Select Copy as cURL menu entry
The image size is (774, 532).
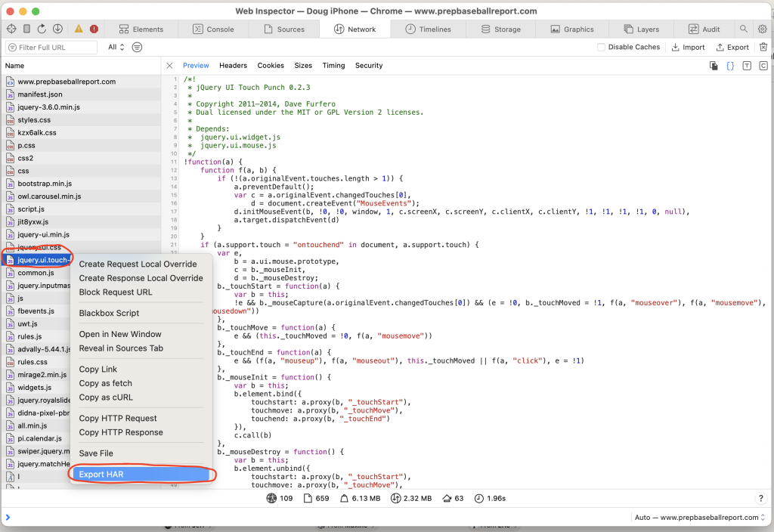click(x=106, y=397)
